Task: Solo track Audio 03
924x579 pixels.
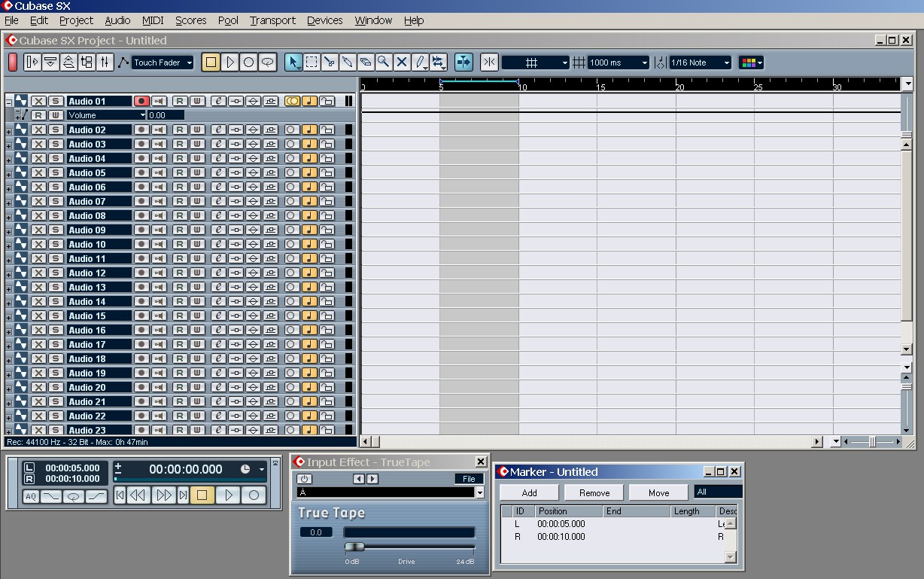Action: coord(55,144)
